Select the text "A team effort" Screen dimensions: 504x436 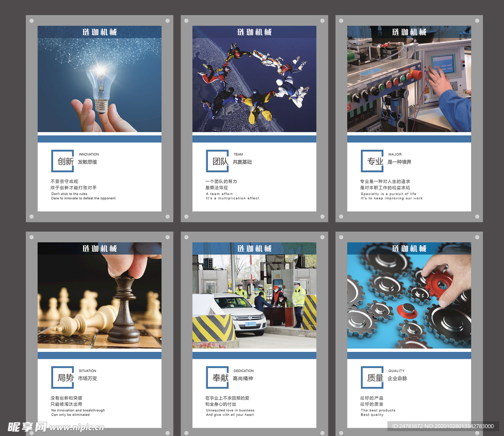(219, 194)
